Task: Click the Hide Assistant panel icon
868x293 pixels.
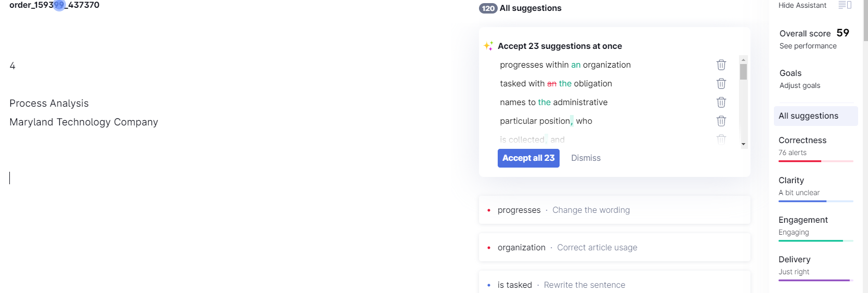Action: click(845, 5)
